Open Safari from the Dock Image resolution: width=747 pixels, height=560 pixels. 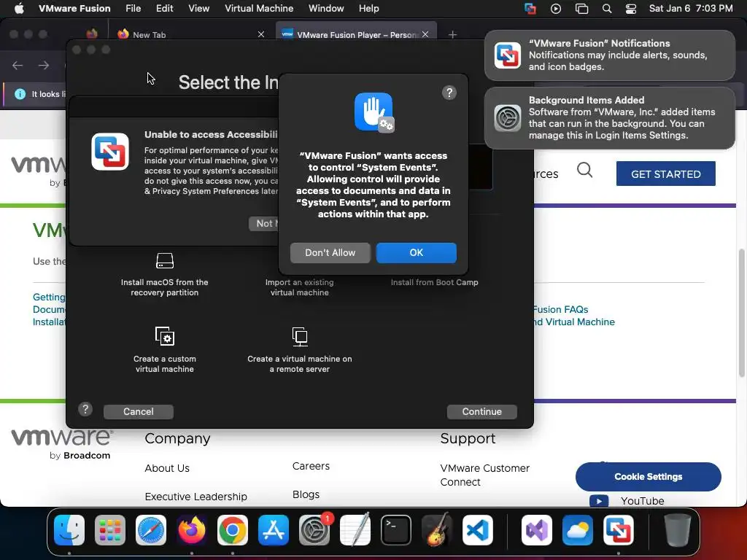[x=151, y=530]
